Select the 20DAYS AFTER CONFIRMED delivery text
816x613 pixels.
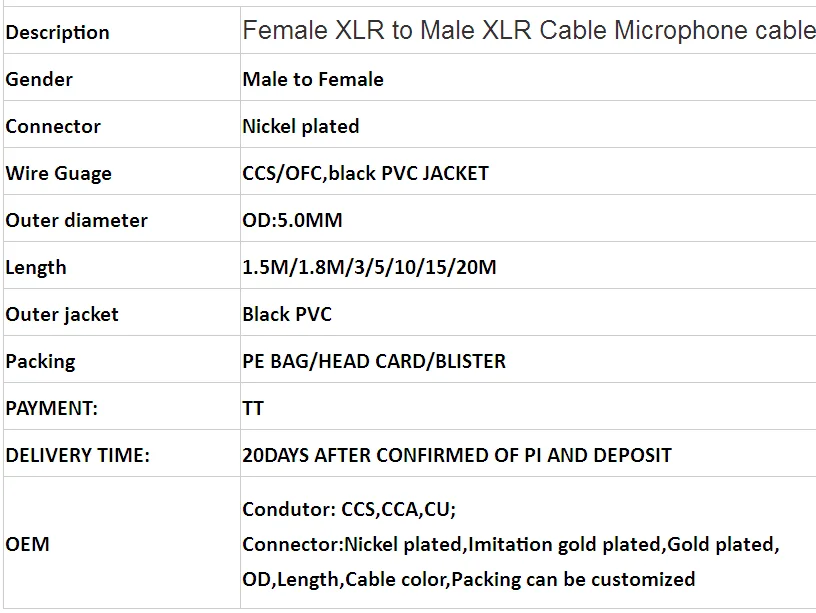457,455
